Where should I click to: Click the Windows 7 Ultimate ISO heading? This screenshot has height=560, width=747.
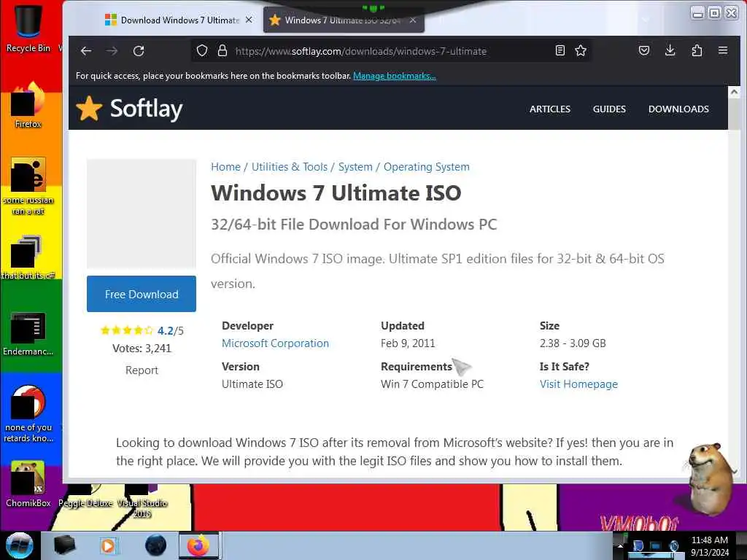336,192
